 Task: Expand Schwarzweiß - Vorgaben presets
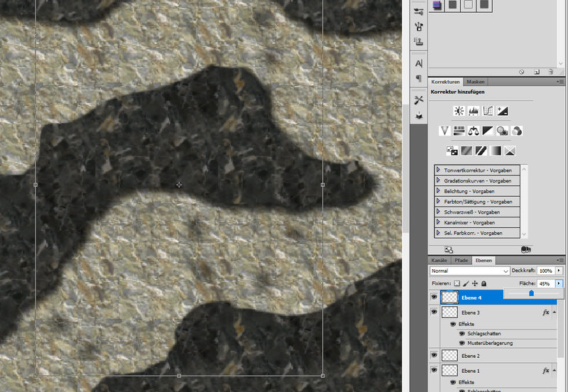click(438, 212)
